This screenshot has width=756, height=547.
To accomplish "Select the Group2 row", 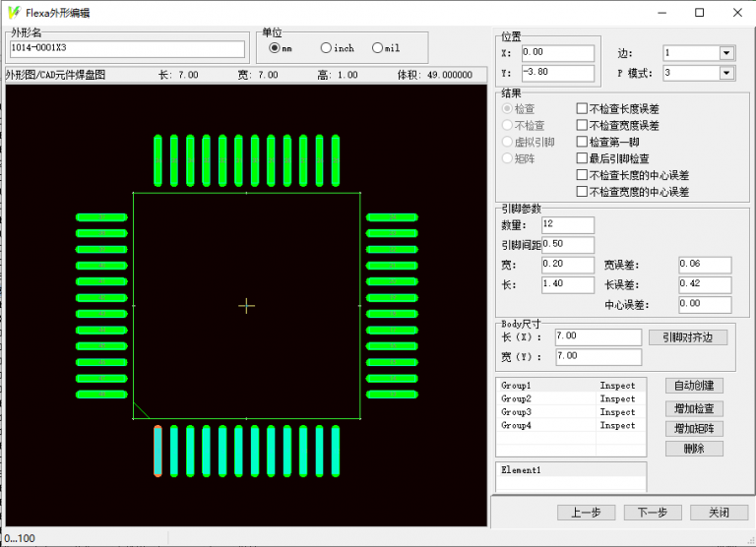I will click(571, 398).
